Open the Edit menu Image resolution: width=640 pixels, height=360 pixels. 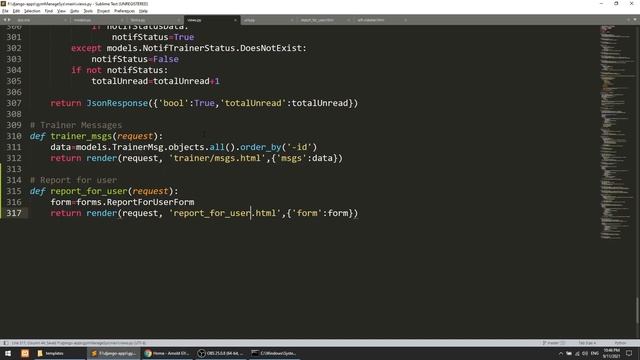[16, 11]
